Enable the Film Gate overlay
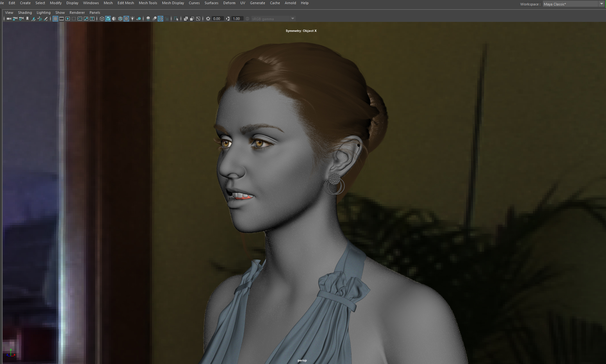This screenshot has width=606, height=364. tap(62, 19)
